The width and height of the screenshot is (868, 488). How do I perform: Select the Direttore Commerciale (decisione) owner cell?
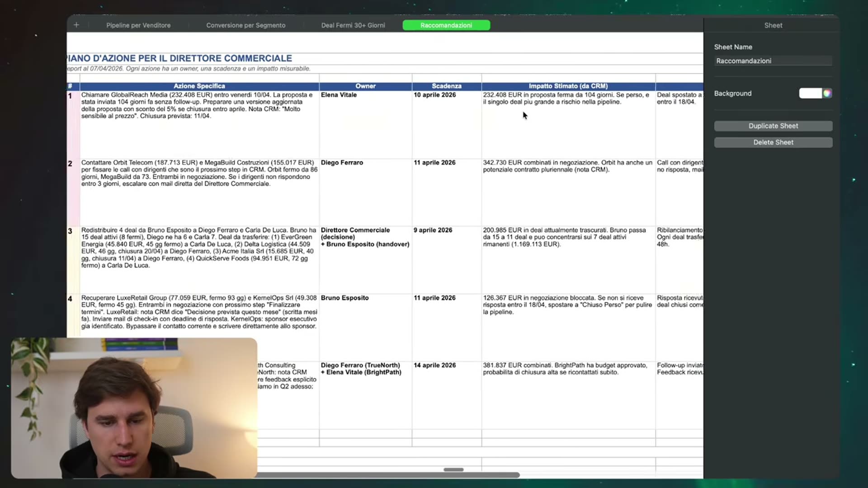point(365,260)
